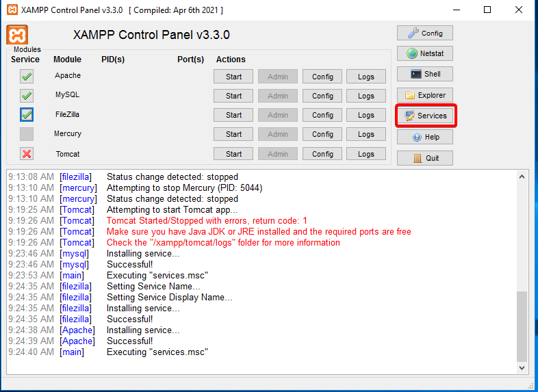The height and width of the screenshot is (392, 538).
Task: Open Mercury Admin button
Action: click(278, 134)
